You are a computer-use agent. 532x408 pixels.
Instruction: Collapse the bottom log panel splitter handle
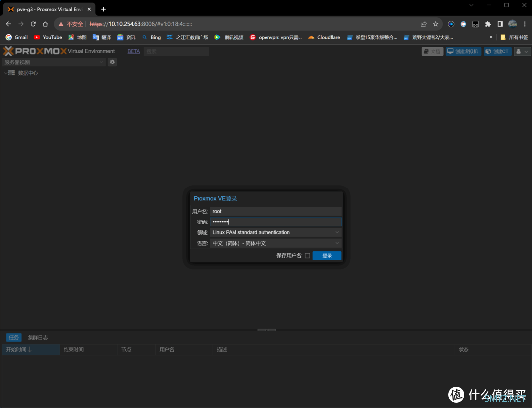point(266,330)
